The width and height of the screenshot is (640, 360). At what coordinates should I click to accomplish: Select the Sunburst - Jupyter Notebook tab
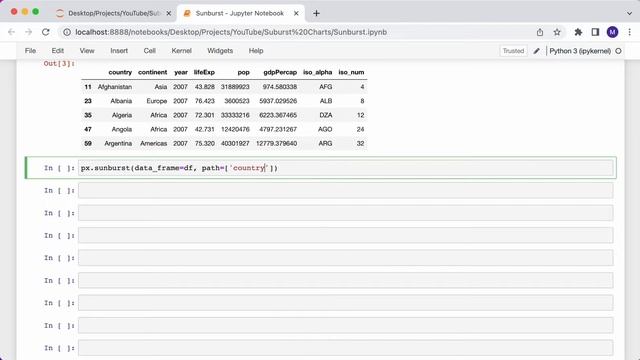point(241,13)
